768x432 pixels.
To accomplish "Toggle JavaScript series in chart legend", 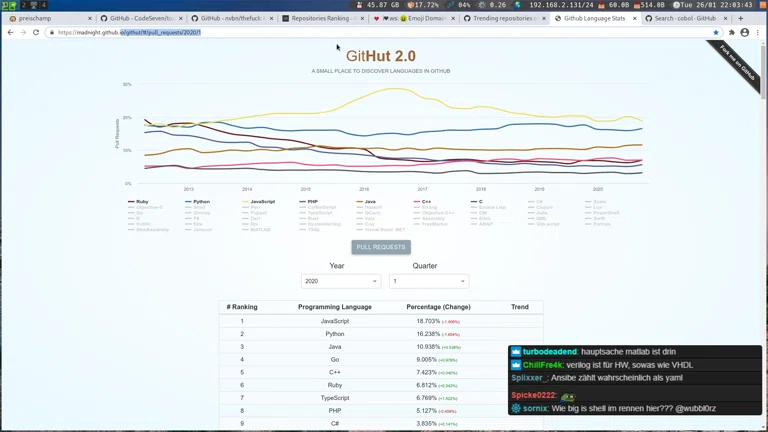I will click(x=261, y=202).
